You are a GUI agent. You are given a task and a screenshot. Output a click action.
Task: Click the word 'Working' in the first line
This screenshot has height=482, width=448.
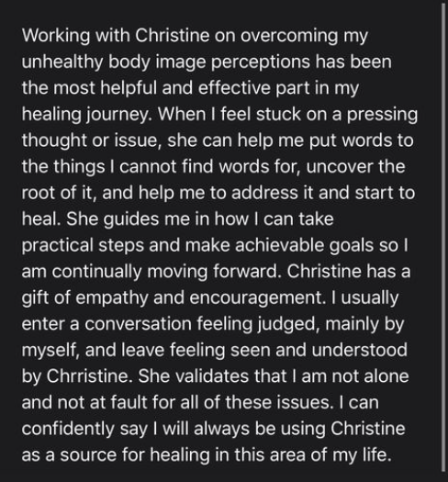pos(56,36)
